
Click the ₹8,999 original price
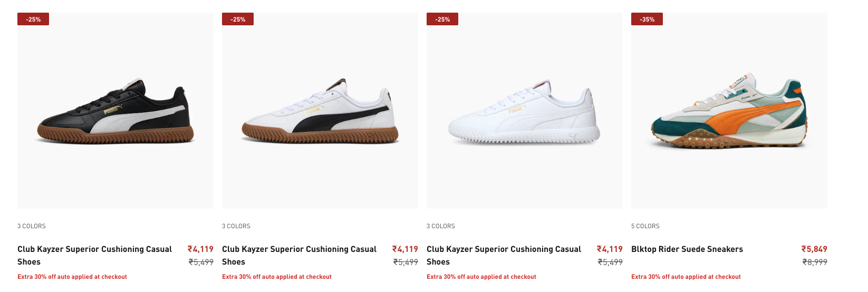point(815,262)
